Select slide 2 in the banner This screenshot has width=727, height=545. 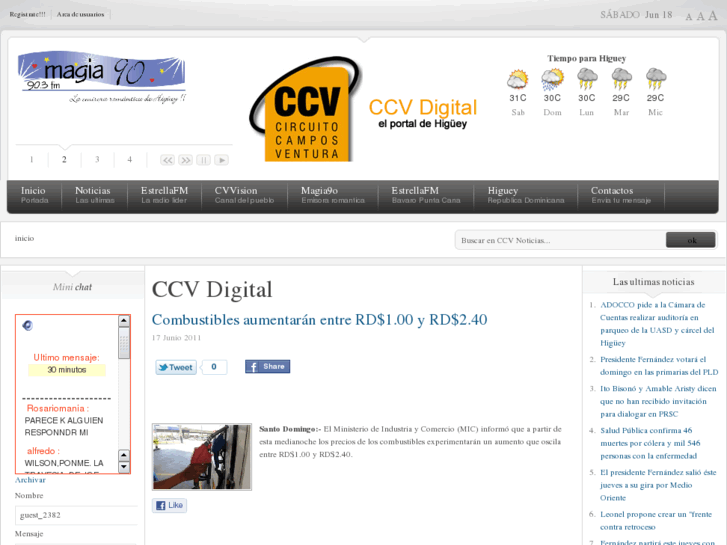point(64,160)
